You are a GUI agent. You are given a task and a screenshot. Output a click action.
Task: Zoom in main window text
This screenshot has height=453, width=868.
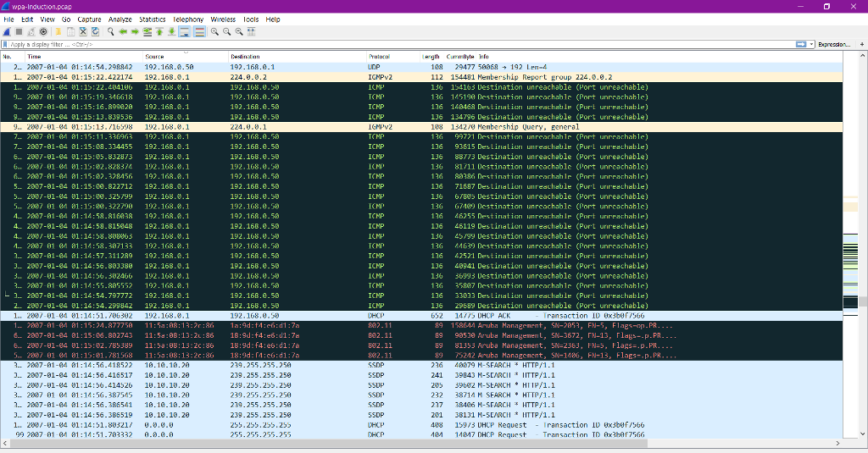214,32
